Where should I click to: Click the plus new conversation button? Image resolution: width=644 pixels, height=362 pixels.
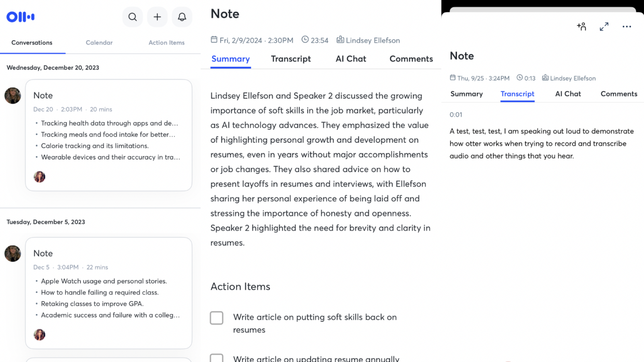[x=157, y=17]
